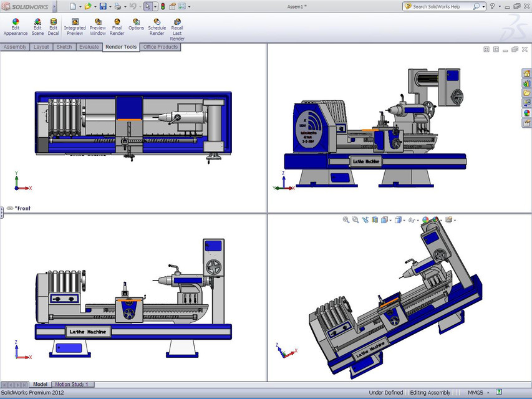Switch to the Evaluate tab

coord(89,47)
